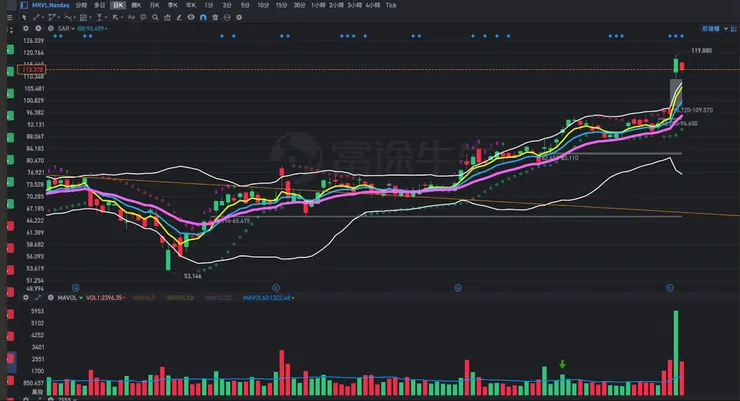Viewport: 740px width, 401px height.
Task: Switch to 多日 multi-day tab
Action: pos(100,5)
